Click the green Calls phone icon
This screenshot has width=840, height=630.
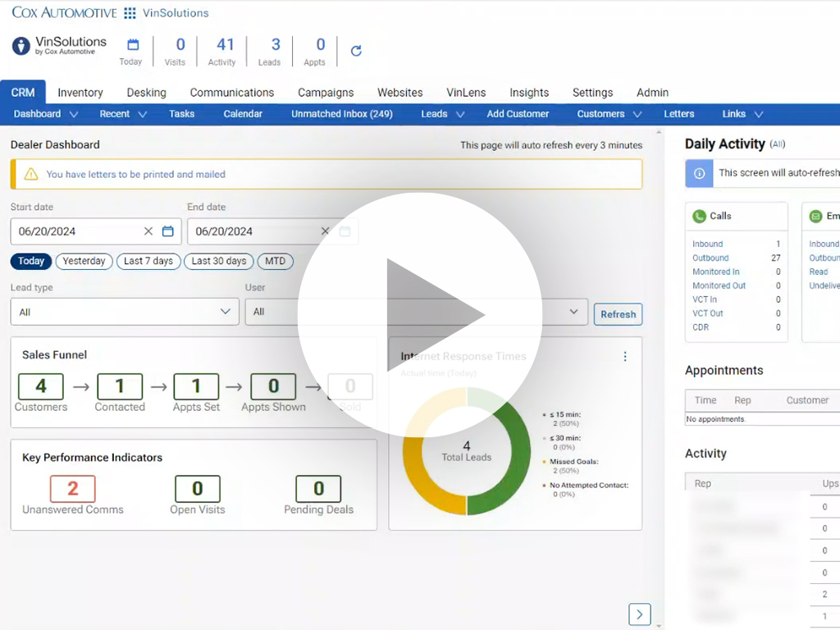coord(699,217)
